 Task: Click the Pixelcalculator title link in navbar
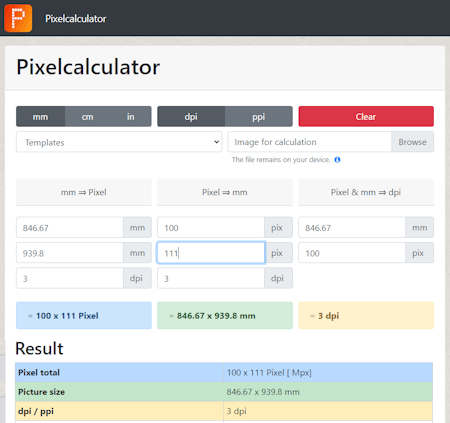(76, 19)
